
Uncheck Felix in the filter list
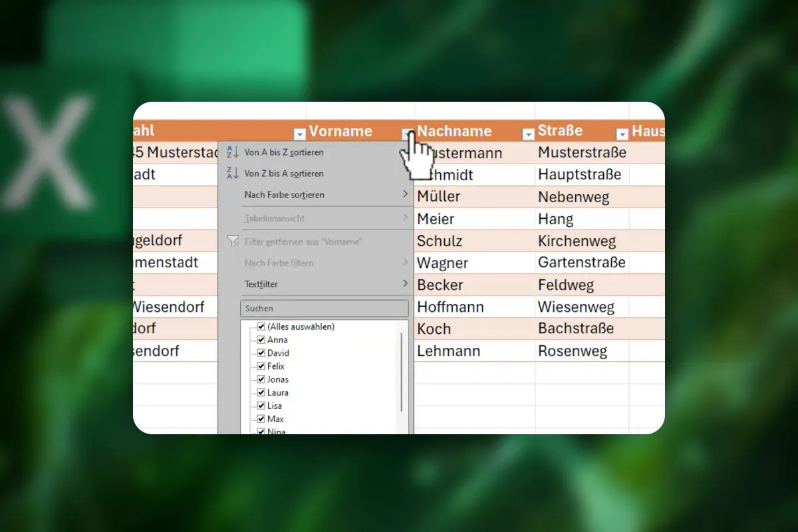pyautogui.click(x=261, y=366)
